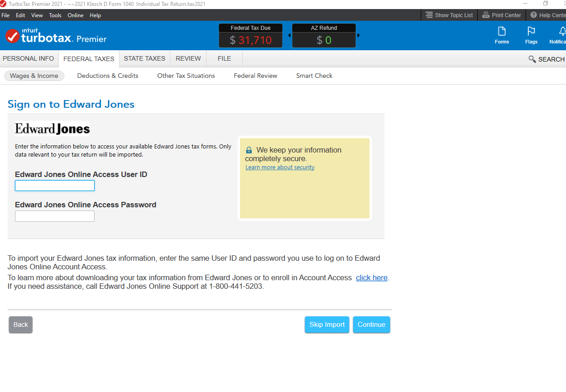Click the AZ Refund amount box
This screenshot has height=392, width=566.
pos(324,35)
